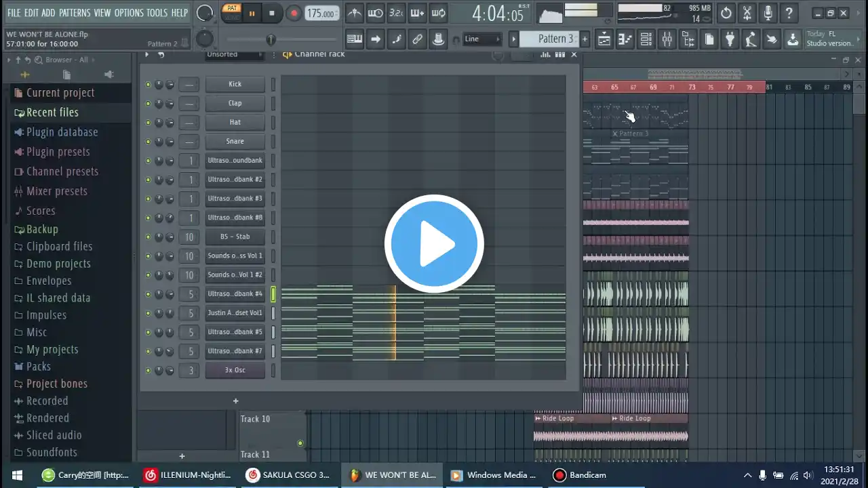Click the 3x Osc channel button

[235, 370]
